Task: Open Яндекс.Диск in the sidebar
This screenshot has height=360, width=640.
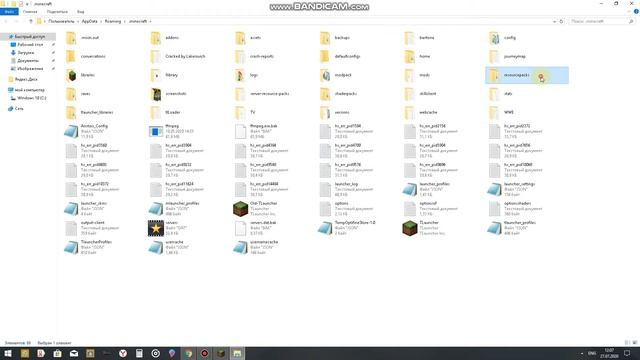Action: click(x=23, y=79)
